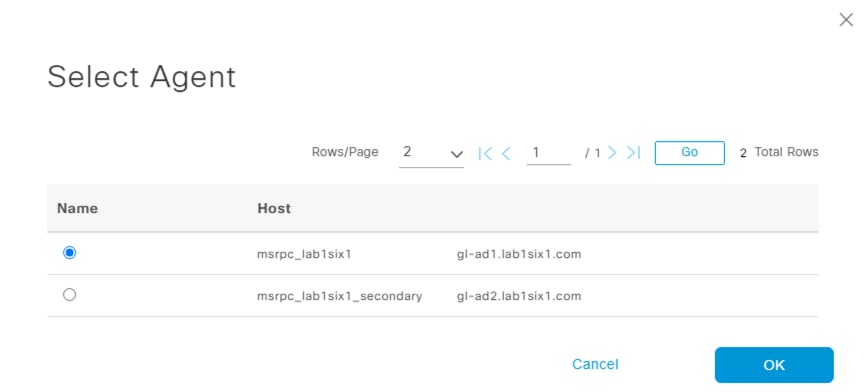Open the Rows/Page dropdown
Screen dimensions: 864x392
[431, 153]
